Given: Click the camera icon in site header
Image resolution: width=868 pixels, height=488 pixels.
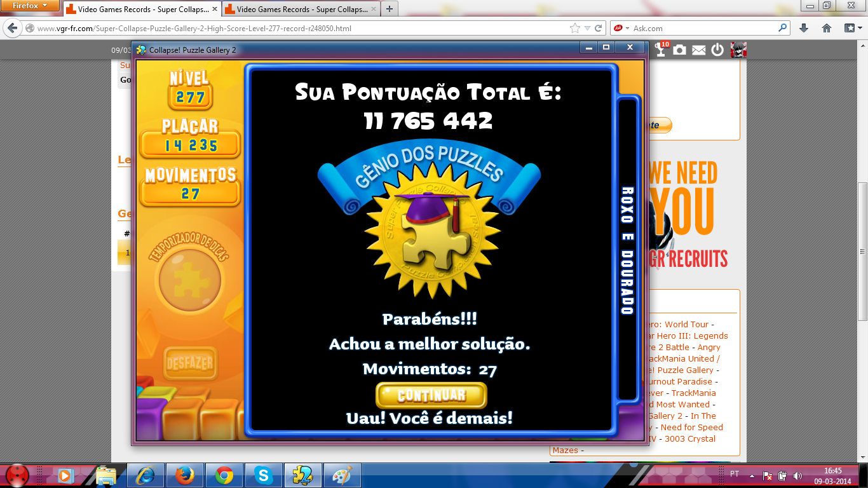Looking at the screenshot, I should (680, 50).
